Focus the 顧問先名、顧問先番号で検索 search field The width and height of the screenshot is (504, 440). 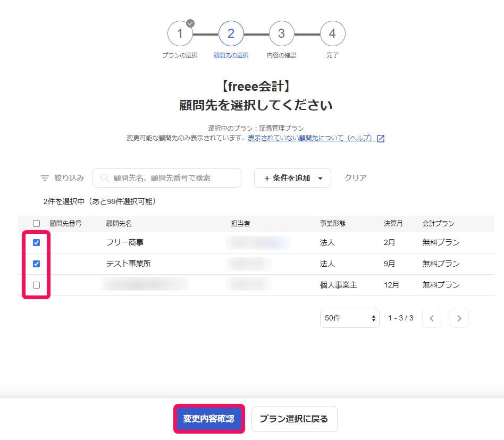click(x=167, y=178)
